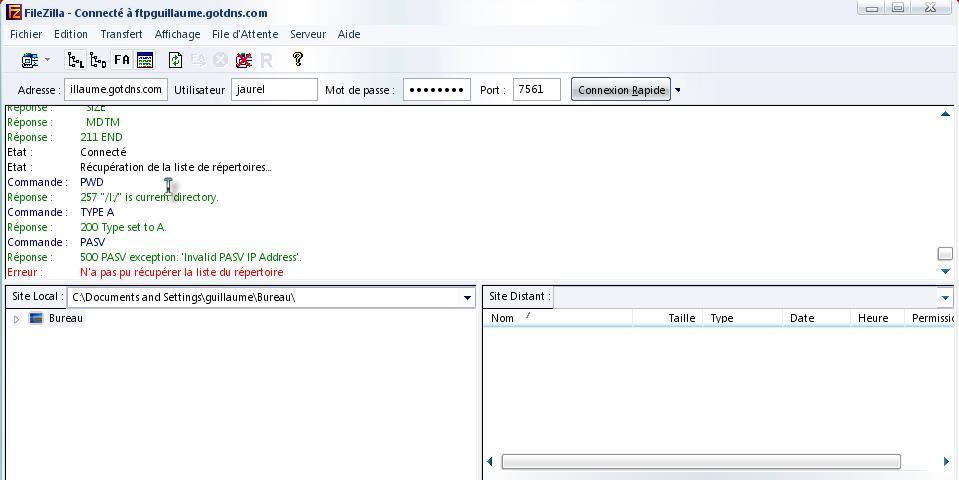The image size is (959, 480).
Task: Click the greyed cancel operation icon
Action: coord(220,60)
